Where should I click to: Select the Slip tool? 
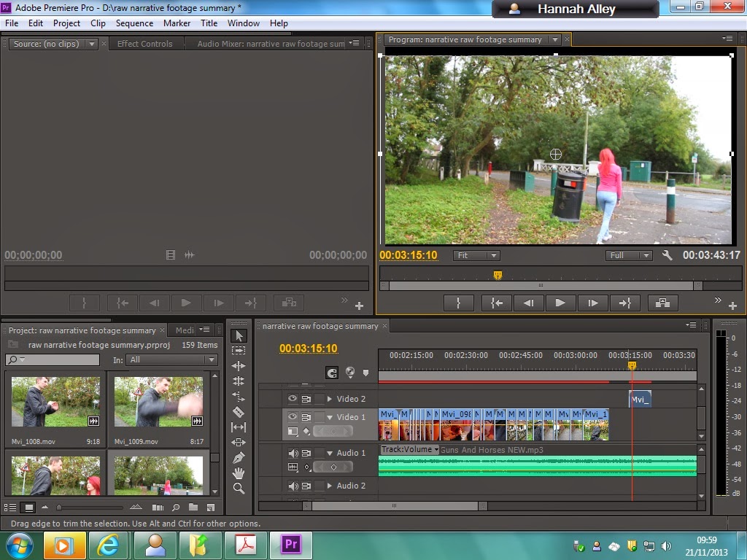pos(239,427)
